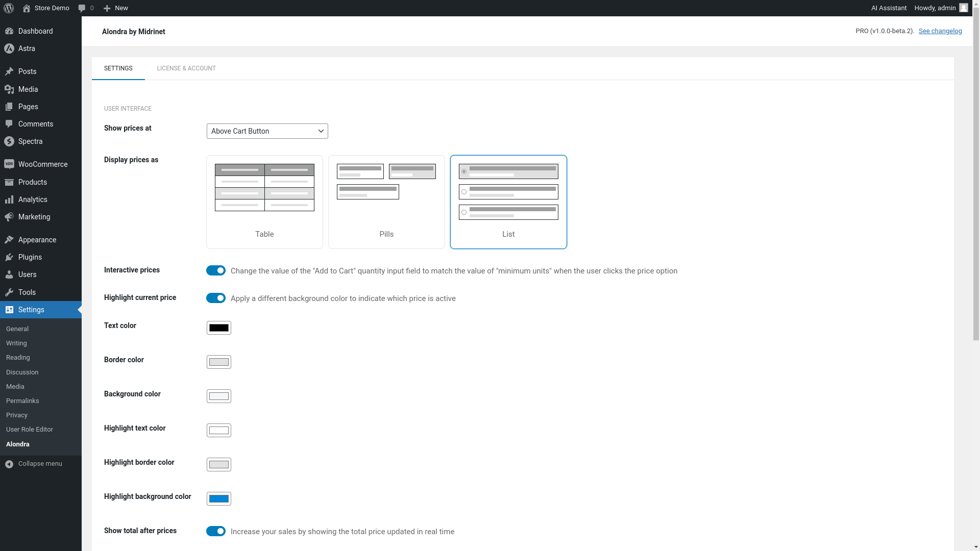The width and height of the screenshot is (980, 551).
Task: Open the Highlight border color swatch
Action: point(219,465)
